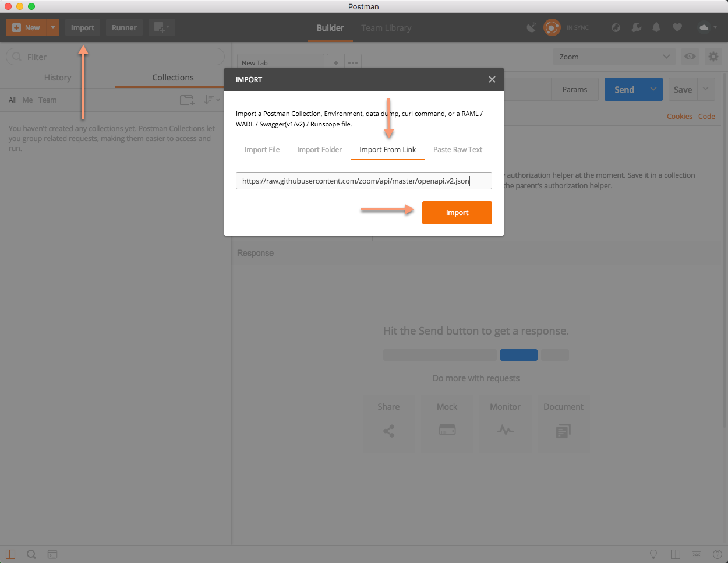The height and width of the screenshot is (563, 728).
Task: Click the new collection folder icon
Action: (x=187, y=100)
